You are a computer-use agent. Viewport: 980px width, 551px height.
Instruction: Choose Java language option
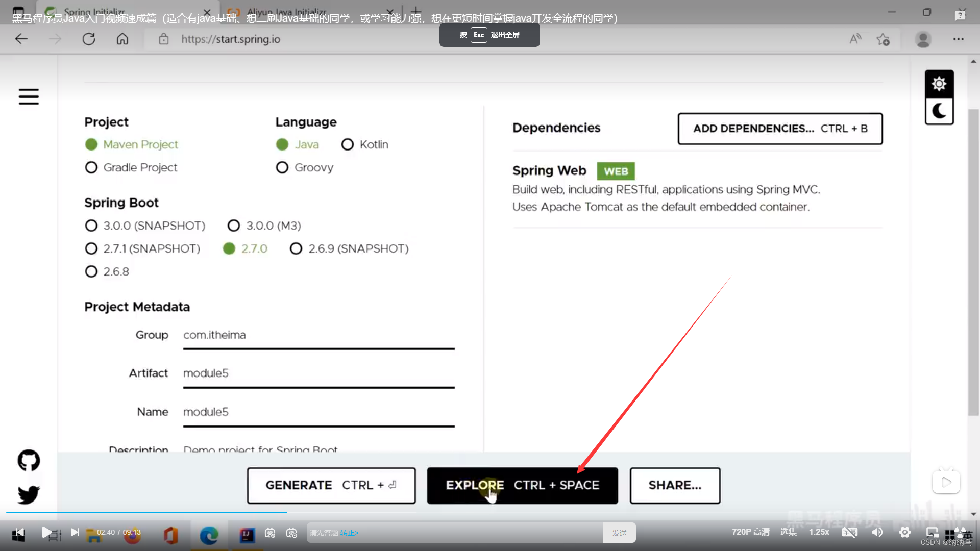tap(282, 144)
